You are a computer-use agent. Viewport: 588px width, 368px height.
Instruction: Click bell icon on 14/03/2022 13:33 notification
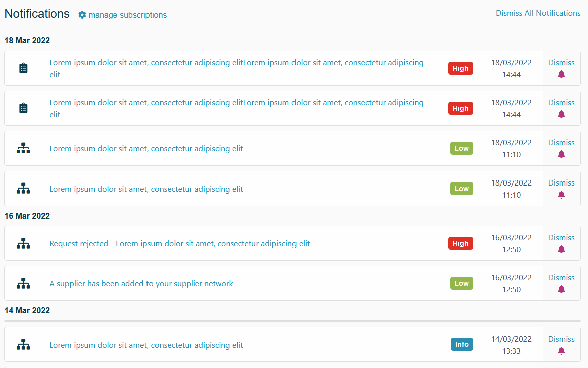pos(561,351)
